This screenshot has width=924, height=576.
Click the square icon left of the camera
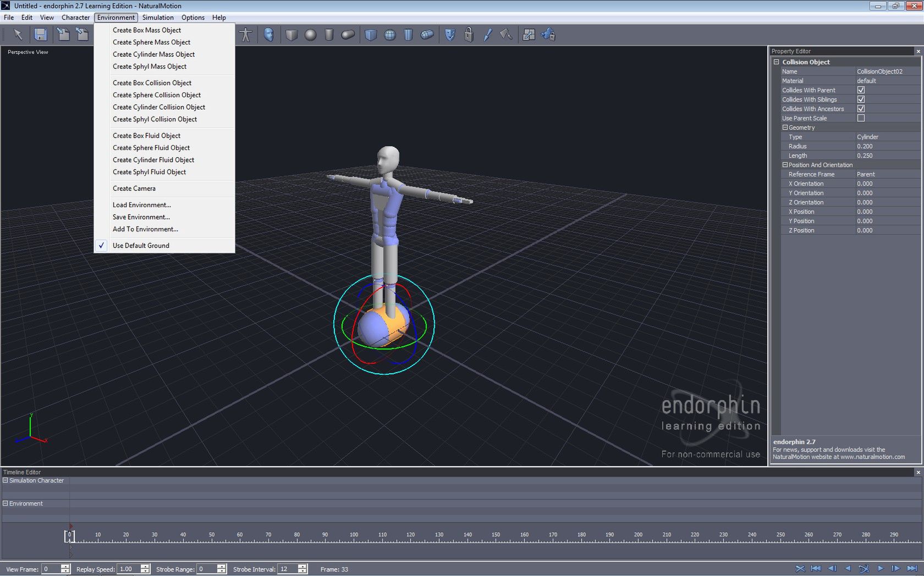(x=529, y=35)
